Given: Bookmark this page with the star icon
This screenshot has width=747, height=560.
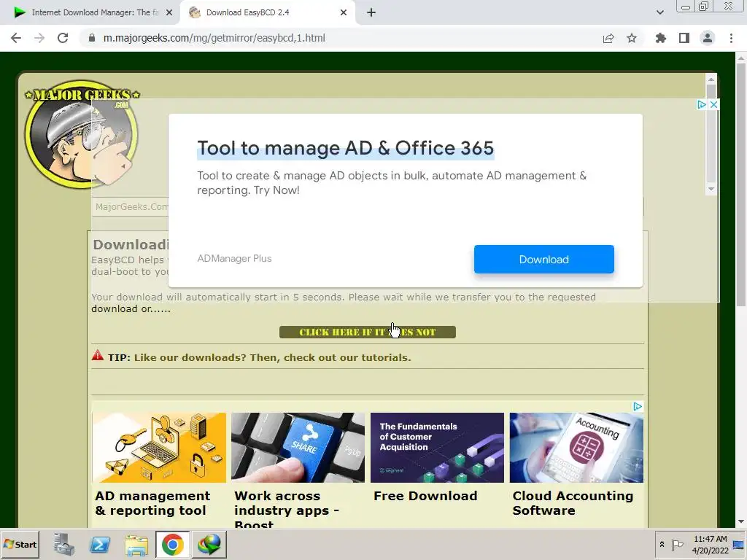Looking at the screenshot, I should (x=632, y=38).
